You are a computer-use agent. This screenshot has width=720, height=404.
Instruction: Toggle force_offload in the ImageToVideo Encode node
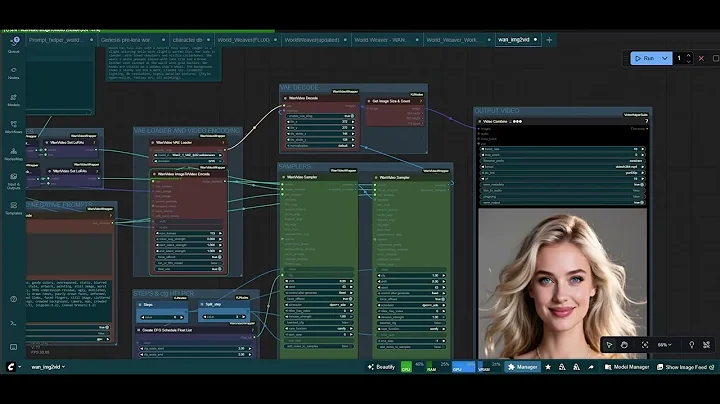[188, 257]
